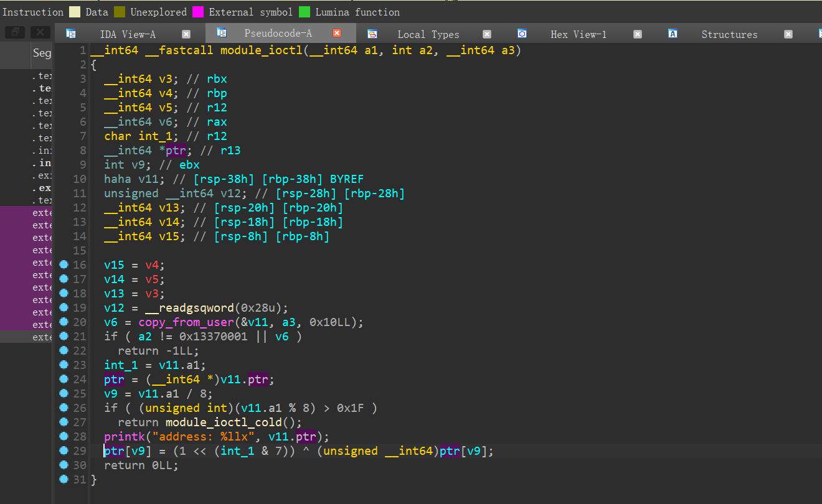Toggle breakpoint dot on line 16
This screenshot has width=822, height=504.
tap(64, 264)
